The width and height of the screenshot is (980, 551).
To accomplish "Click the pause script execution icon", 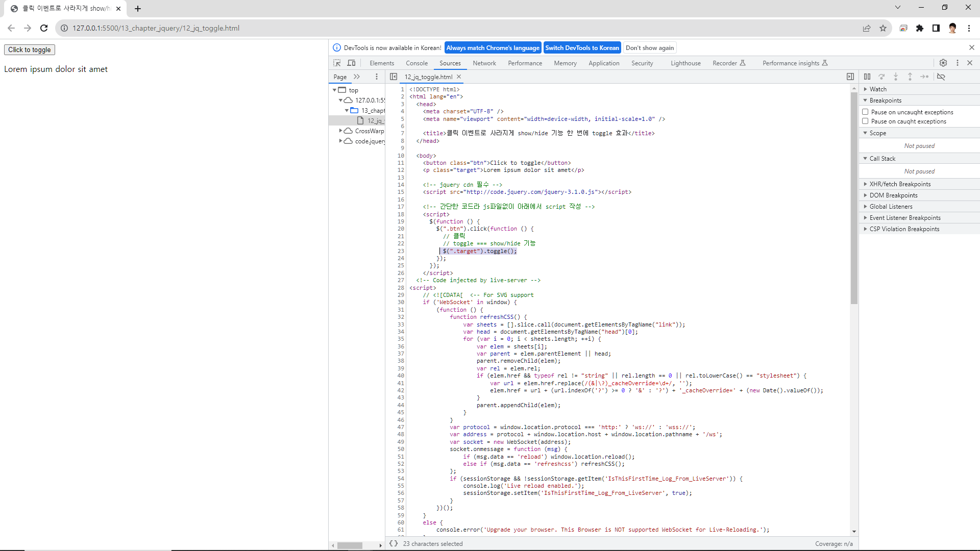I will click(x=867, y=77).
